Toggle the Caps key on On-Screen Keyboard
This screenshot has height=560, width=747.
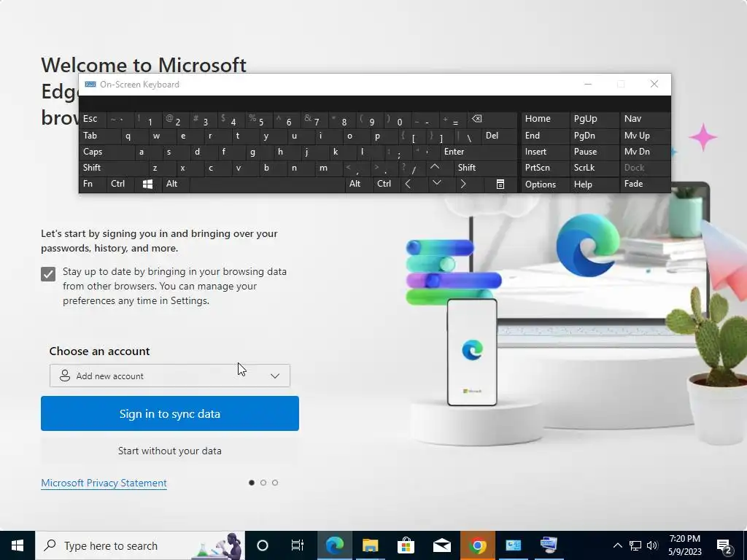point(107,152)
